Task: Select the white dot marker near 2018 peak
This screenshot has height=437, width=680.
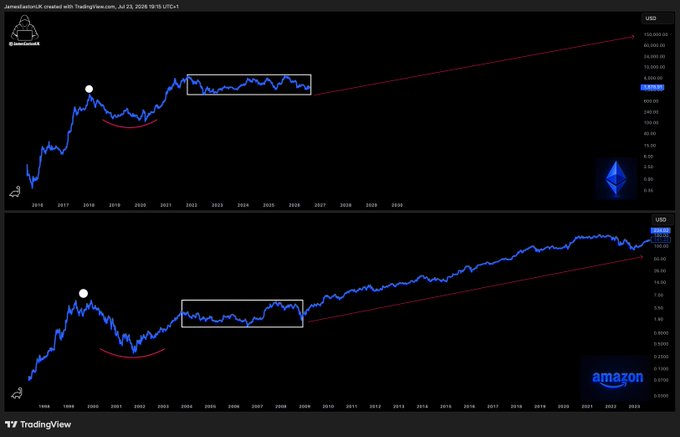Action: [89, 89]
